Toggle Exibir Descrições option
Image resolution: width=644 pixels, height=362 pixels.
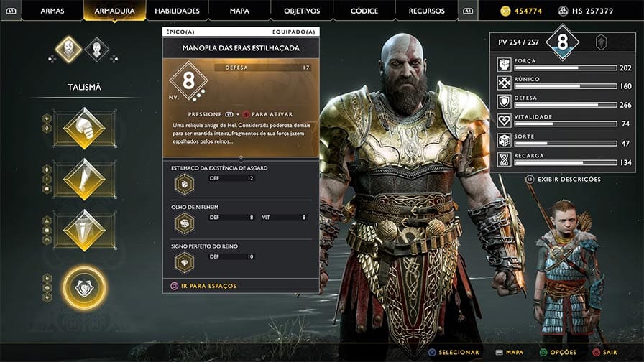(x=563, y=180)
